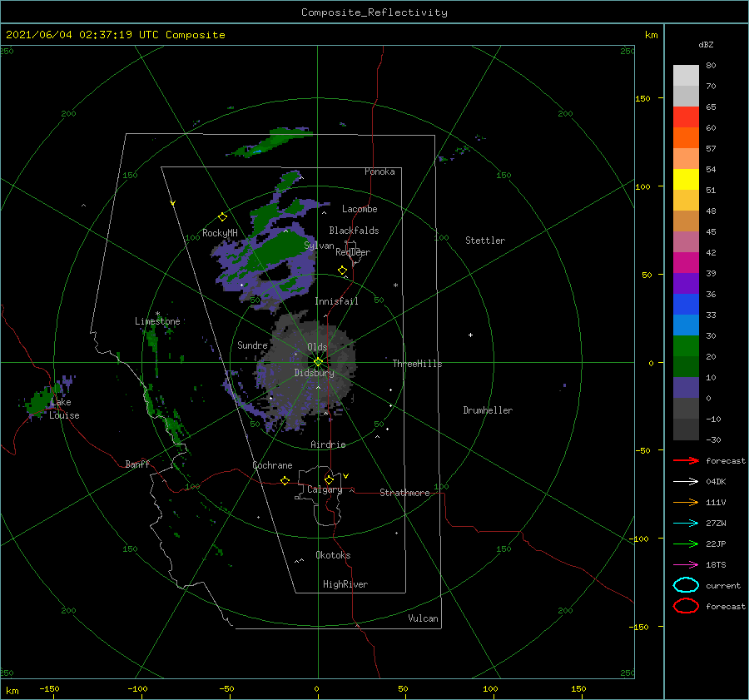Click the 'Strathmore' map label
The width and height of the screenshot is (749, 700).
coord(404,493)
